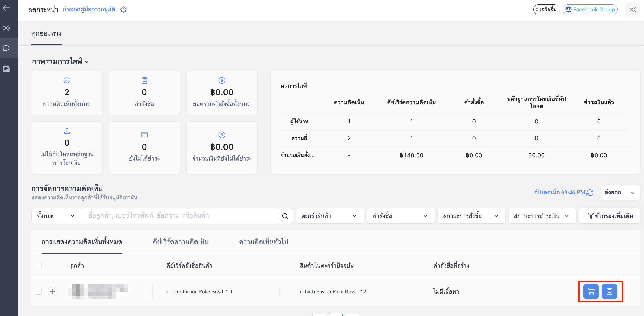This screenshot has height=316, width=644.
Task: Click the ผลการไลฟ์ panel title
Action: click(293, 86)
